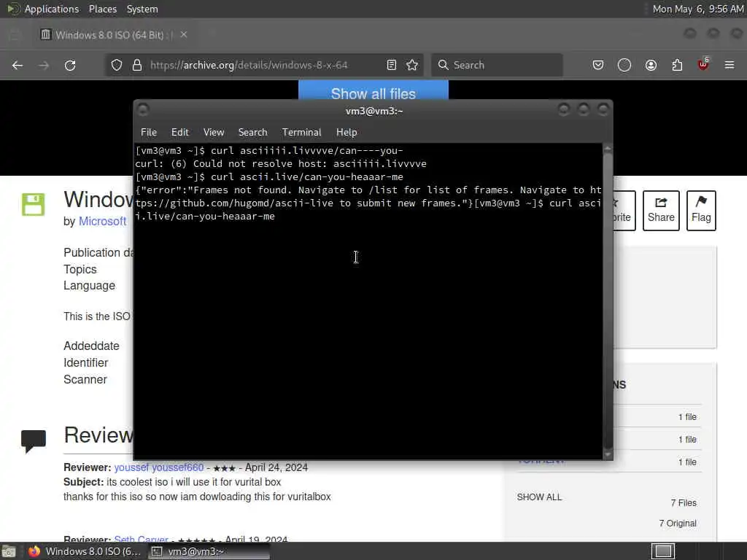Focus the Firefox URL address bar

(x=264, y=65)
